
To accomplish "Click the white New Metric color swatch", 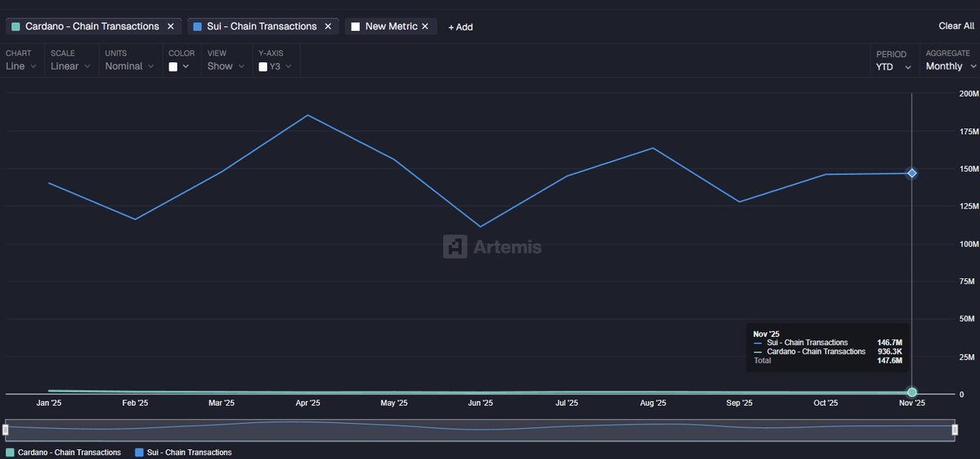I will (x=355, y=27).
